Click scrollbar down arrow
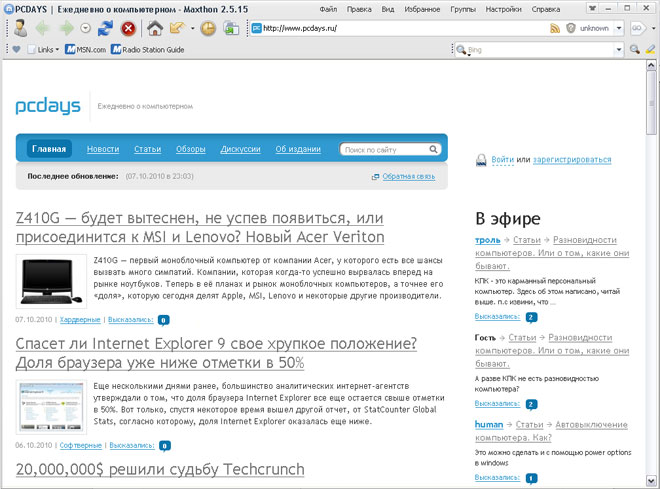 point(651,480)
